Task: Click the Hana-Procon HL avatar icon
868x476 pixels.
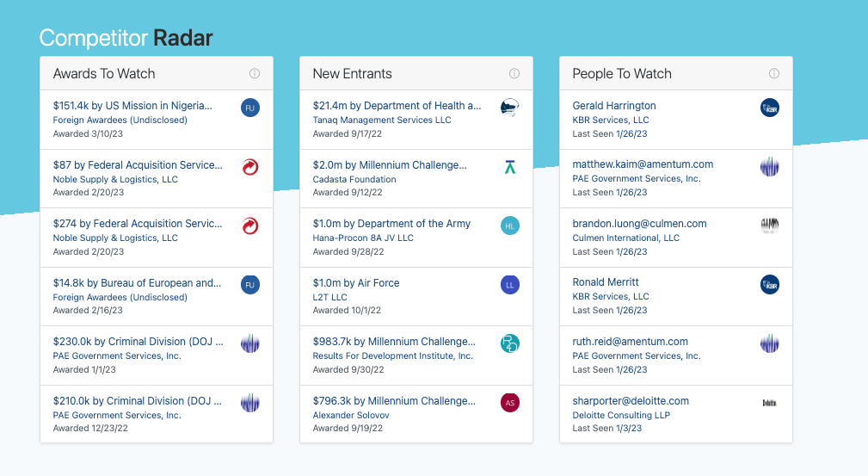Action: point(510,226)
